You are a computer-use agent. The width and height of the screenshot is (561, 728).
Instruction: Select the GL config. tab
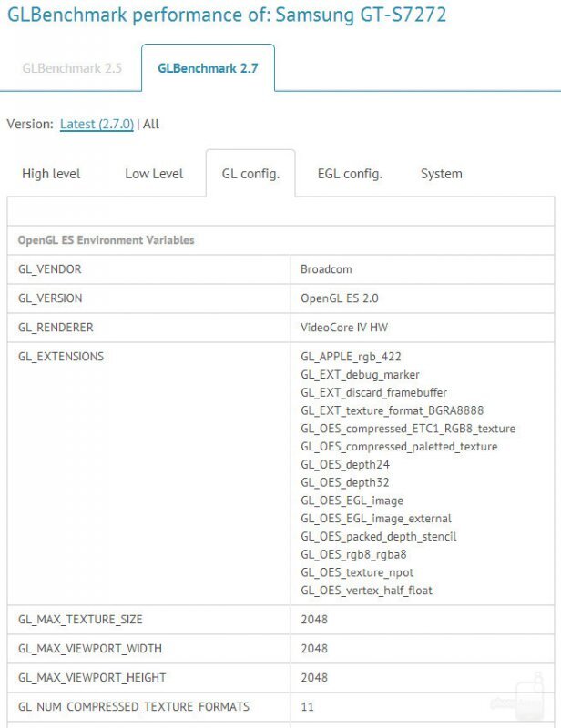pos(250,174)
